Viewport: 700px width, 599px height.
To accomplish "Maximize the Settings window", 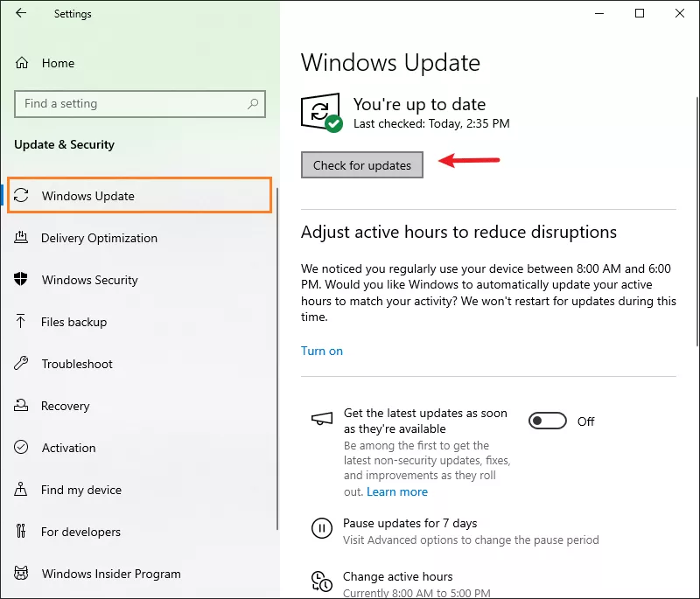I will (x=640, y=13).
